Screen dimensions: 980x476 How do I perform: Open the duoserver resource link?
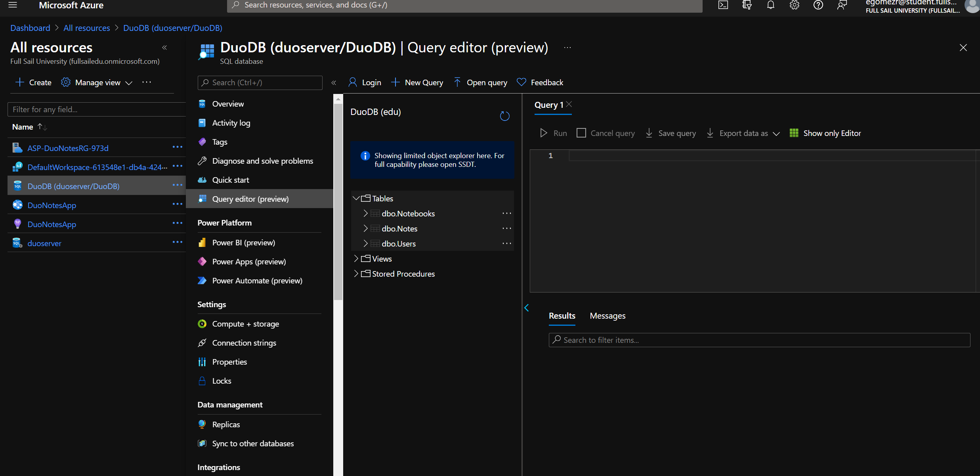pos(44,243)
